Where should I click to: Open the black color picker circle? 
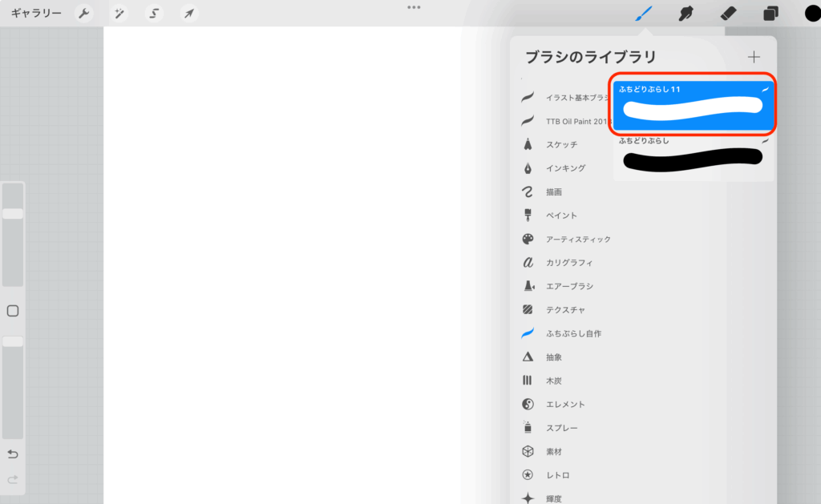(x=813, y=13)
